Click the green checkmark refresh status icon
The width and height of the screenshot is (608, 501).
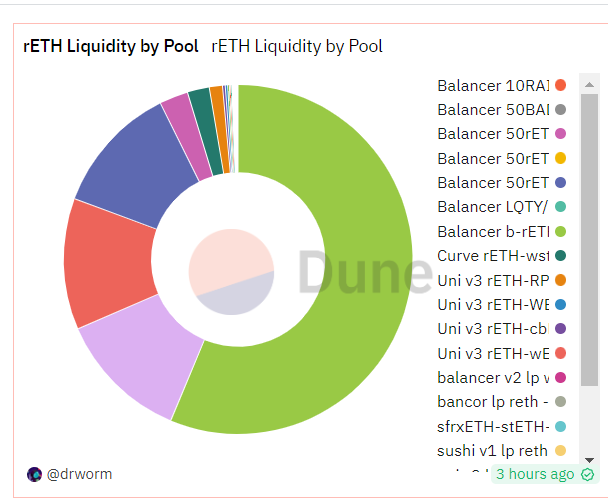pyautogui.click(x=588, y=474)
